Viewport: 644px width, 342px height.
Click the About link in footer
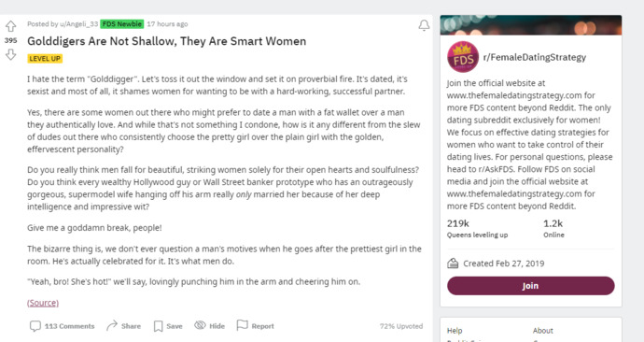(543, 331)
